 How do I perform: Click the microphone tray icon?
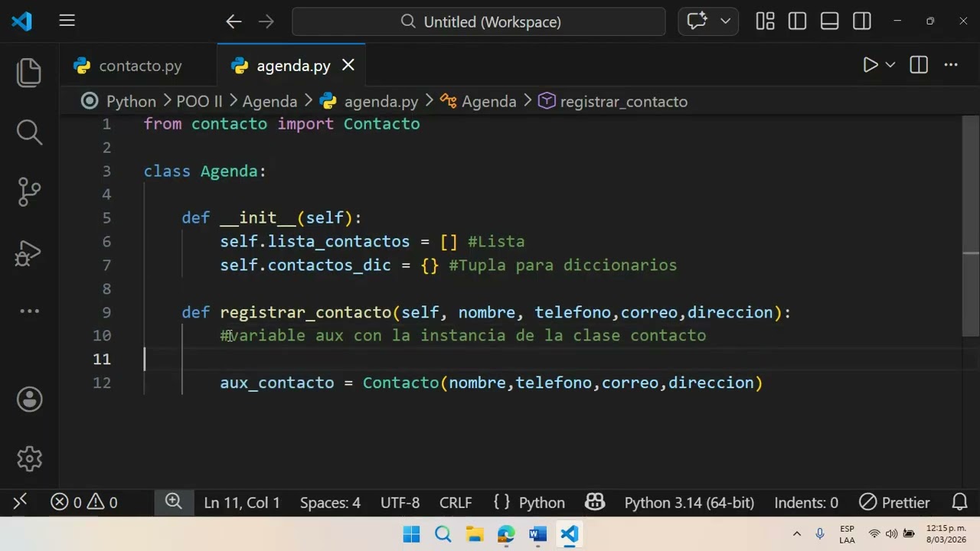click(820, 534)
